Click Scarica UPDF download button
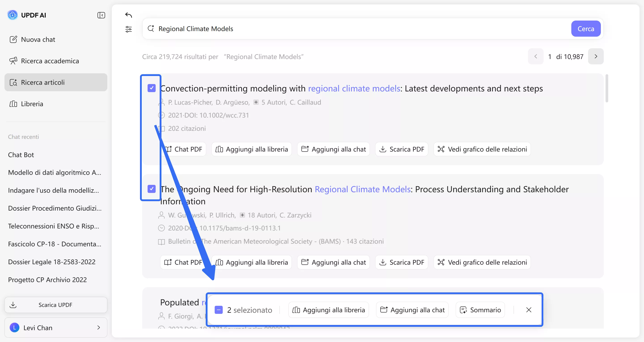 click(x=56, y=305)
